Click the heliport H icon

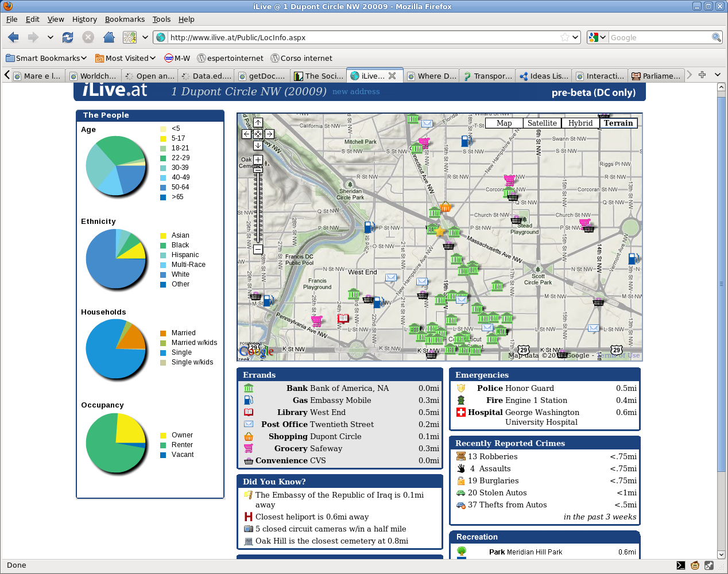point(249,517)
